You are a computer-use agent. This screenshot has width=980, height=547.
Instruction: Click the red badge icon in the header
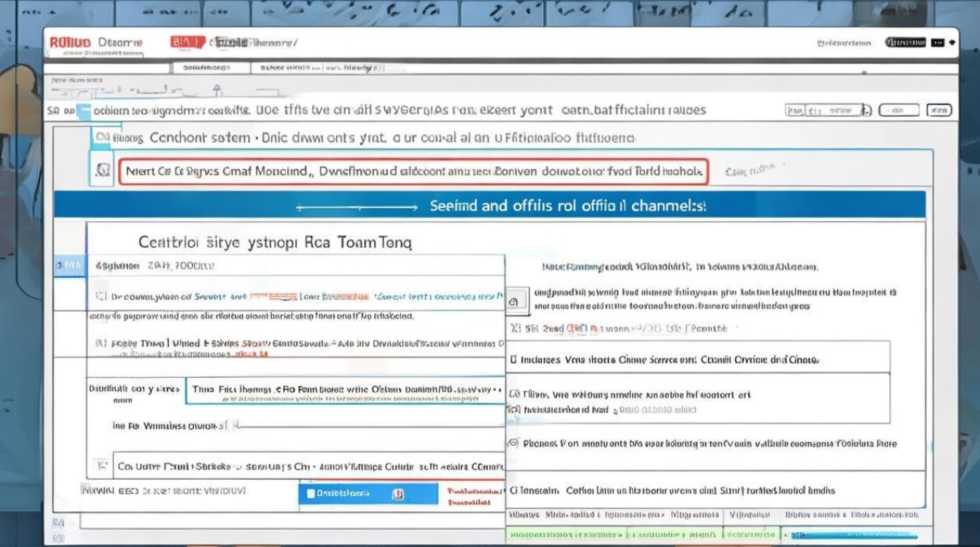(187, 43)
